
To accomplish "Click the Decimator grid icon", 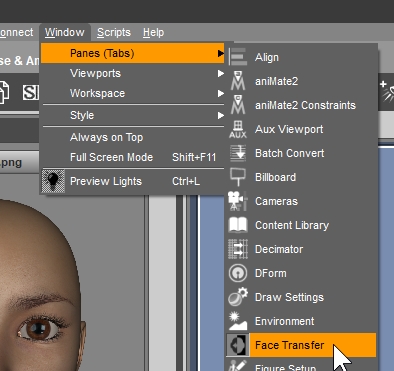I will (238, 249).
